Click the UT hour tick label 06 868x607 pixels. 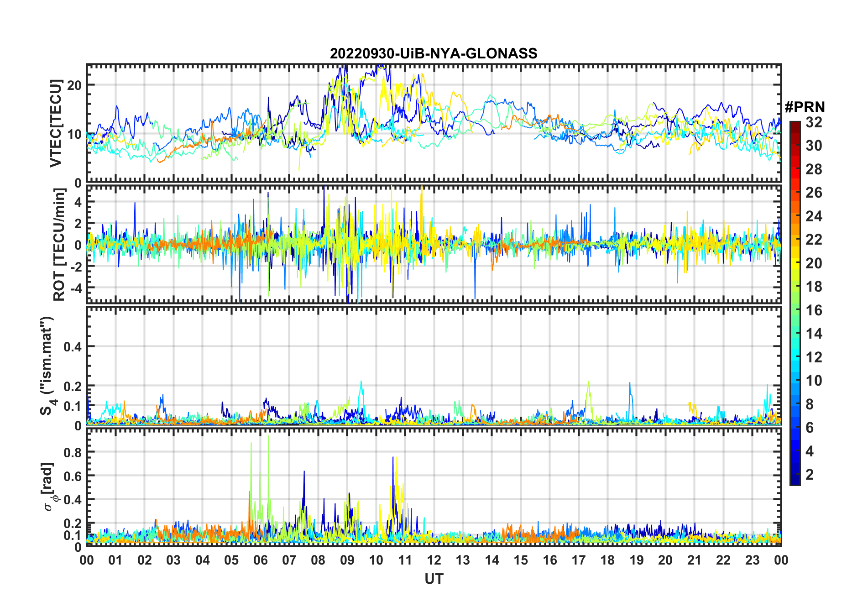[261, 560]
